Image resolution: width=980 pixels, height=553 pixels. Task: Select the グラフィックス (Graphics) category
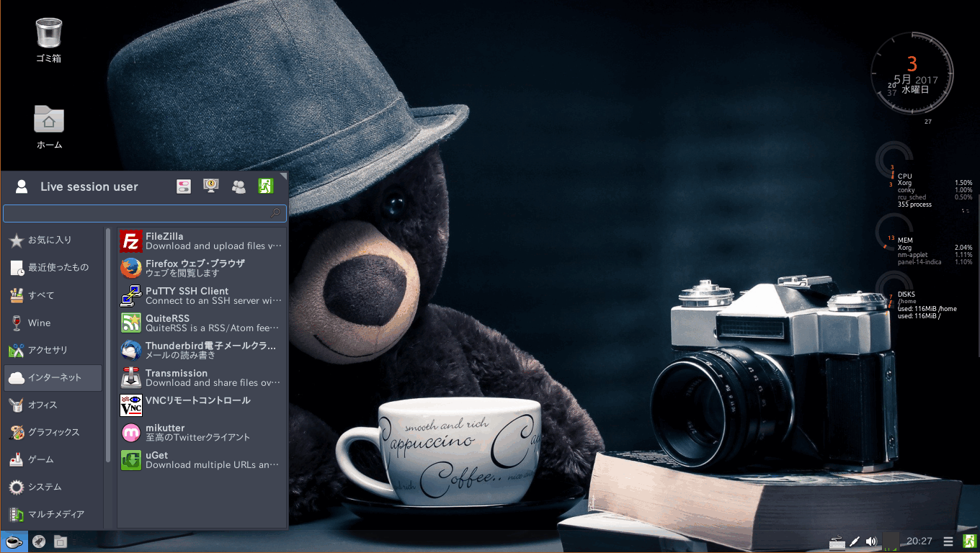[53, 432]
